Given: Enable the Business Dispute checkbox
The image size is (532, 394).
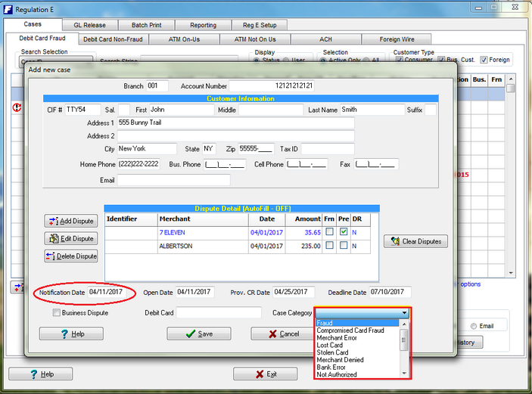Looking at the screenshot, I should [57, 312].
